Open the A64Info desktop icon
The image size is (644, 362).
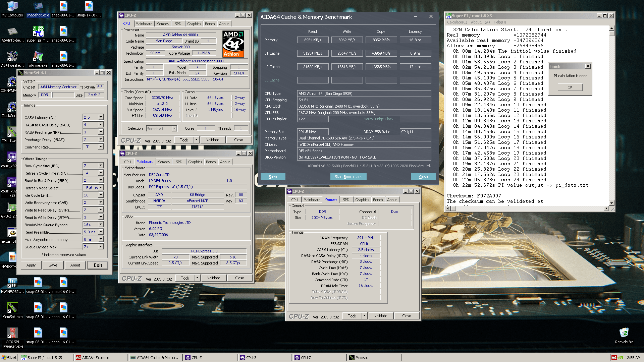point(12,34)
